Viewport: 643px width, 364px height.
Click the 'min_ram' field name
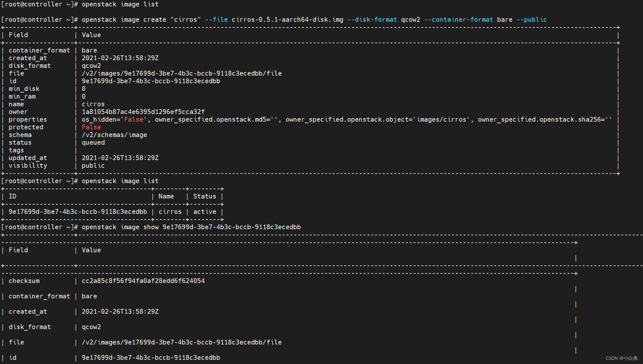(x=22, y=97)
